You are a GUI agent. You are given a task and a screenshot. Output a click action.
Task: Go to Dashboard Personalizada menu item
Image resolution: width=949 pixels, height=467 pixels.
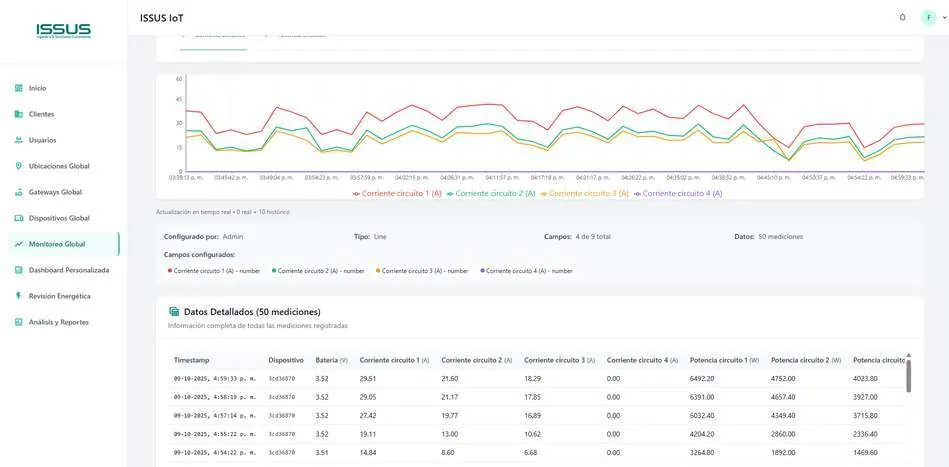[x=64, y=270]
